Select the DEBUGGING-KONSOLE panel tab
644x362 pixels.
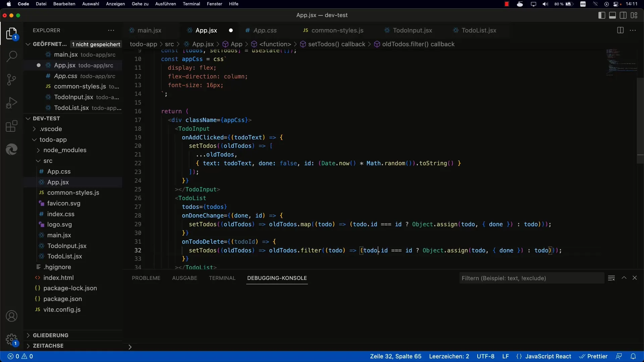tap(277, 278)
